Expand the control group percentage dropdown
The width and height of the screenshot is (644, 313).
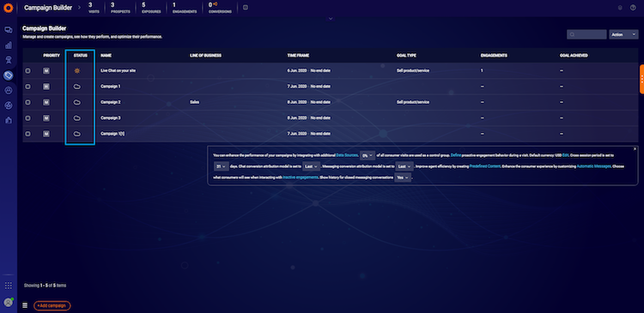tap(368, 155)
